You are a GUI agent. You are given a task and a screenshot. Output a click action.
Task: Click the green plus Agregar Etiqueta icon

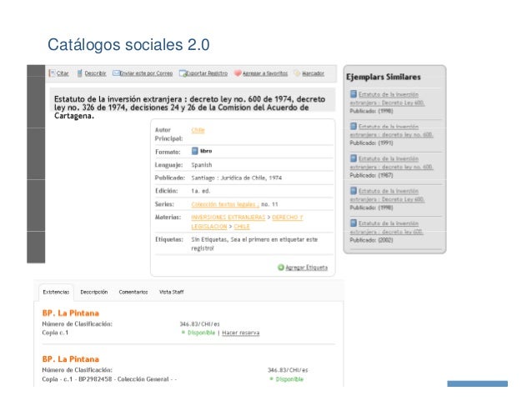281,268
